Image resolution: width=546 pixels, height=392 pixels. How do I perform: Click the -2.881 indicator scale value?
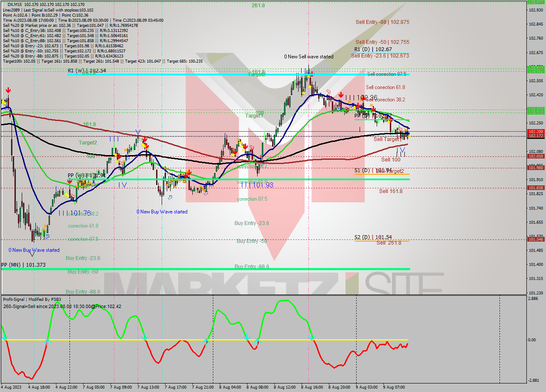534,380
